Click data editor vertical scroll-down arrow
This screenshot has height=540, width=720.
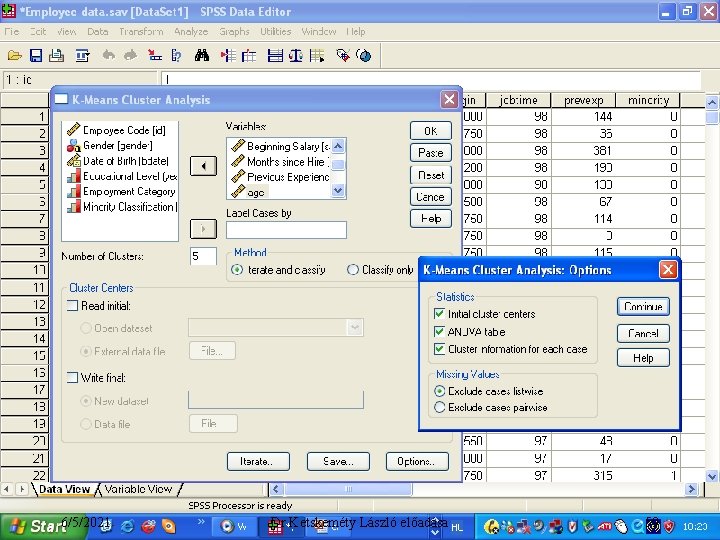click(712, 476)
